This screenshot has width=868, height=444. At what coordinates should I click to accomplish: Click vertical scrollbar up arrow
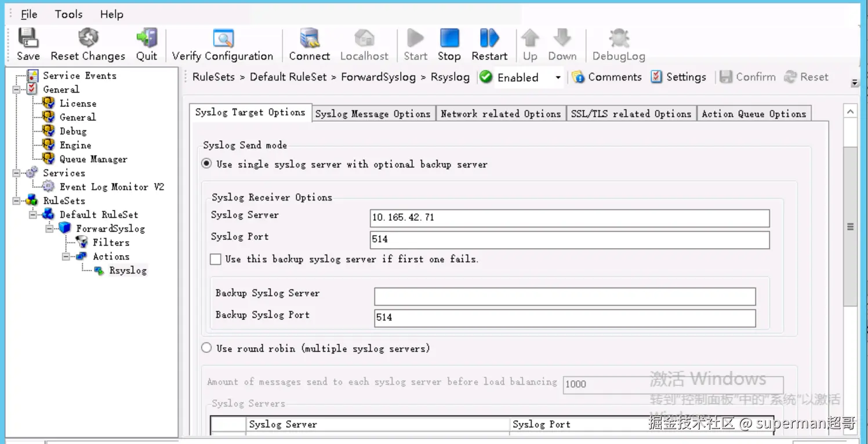pos(851,111)
